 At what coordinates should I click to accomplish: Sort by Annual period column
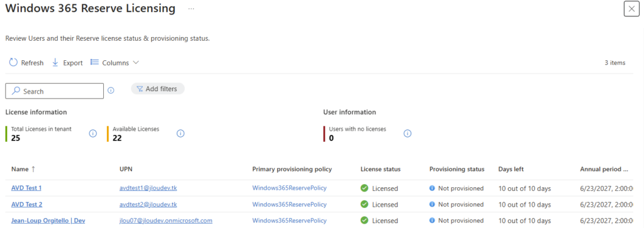click(604, 169)
